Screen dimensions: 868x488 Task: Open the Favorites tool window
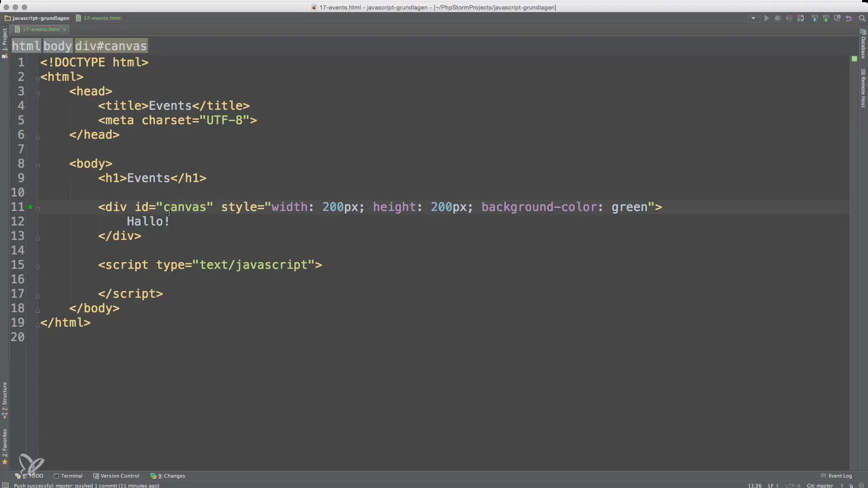pos(5,446)
